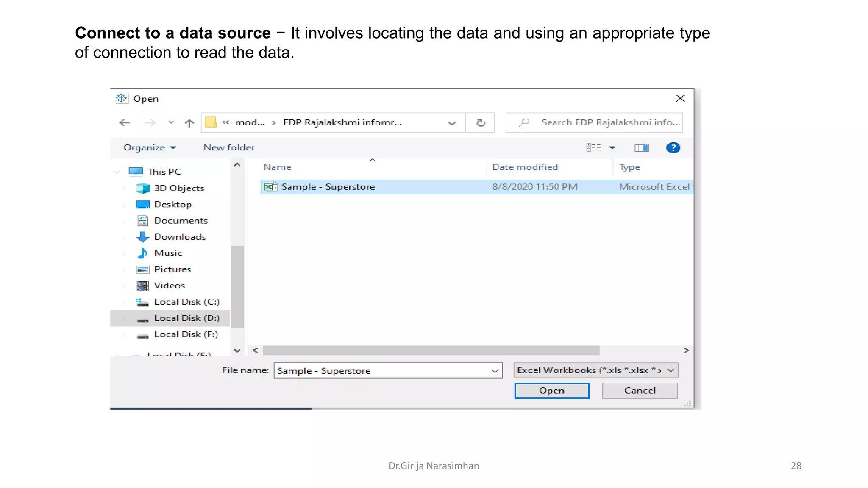Click the Tableau icon in title bar
Viewport: 868px width, 488px height.
(122, 98)
